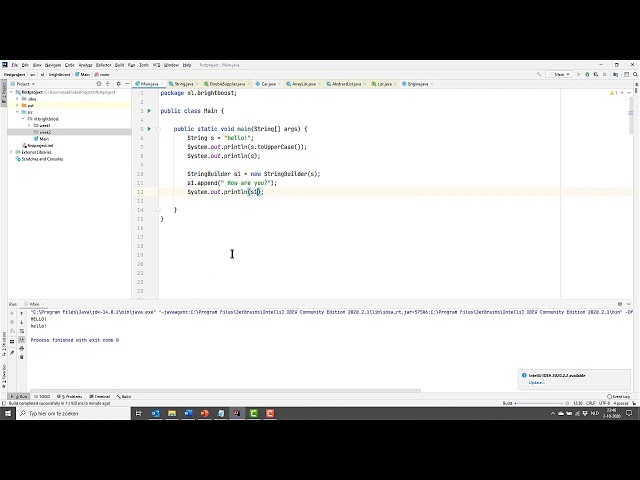Viewport: 640px width, 480px height.
Task: Open Run panel gear settings
Action: (x=620, y=304)
